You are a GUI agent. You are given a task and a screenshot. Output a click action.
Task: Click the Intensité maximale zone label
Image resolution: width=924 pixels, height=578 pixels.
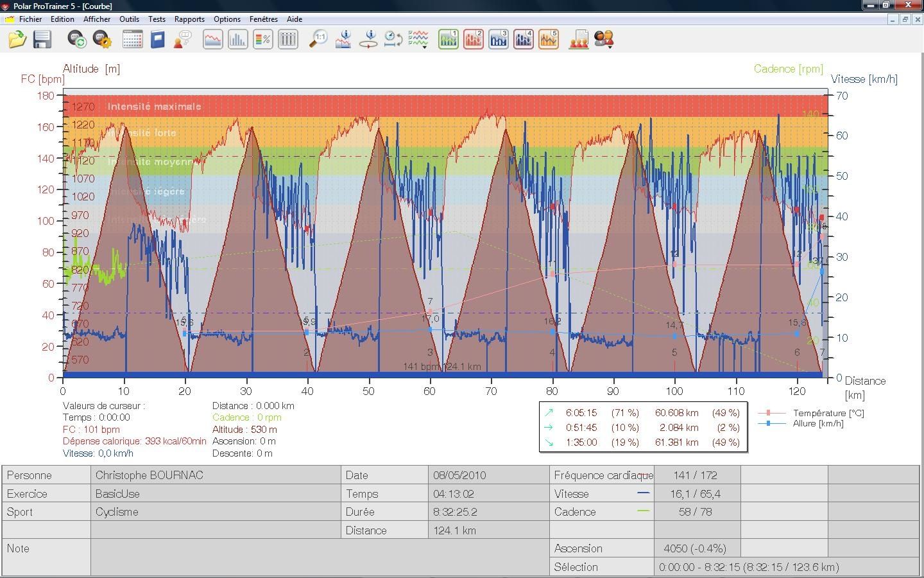point(154,107)
